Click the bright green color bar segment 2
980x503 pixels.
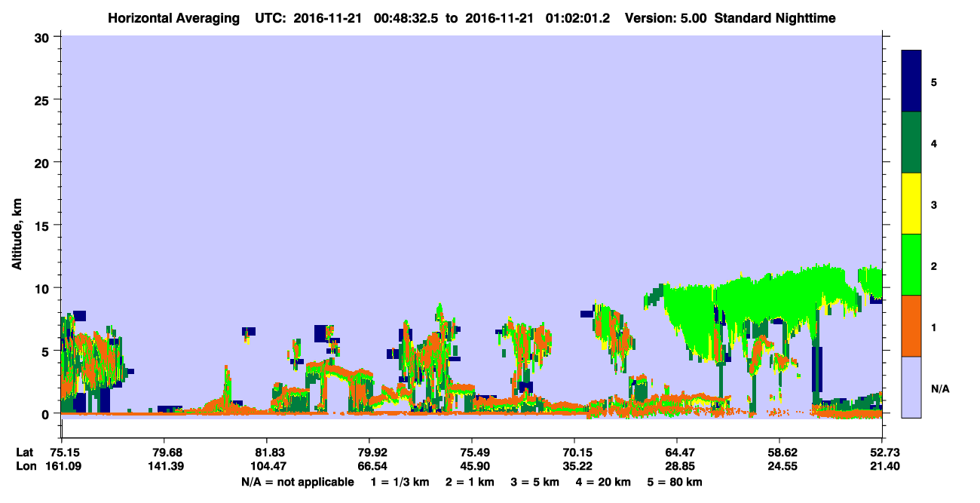911,265
